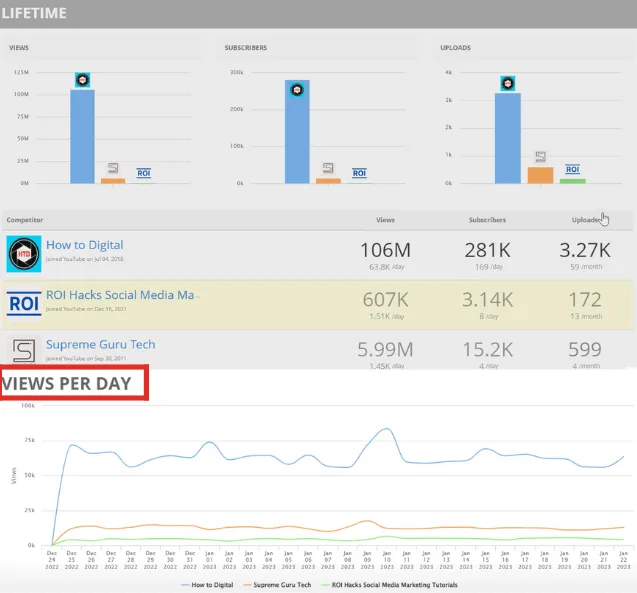Sort table by Uploads column header
This screenshot has height=593, width=637.
[x=585, y=220]
